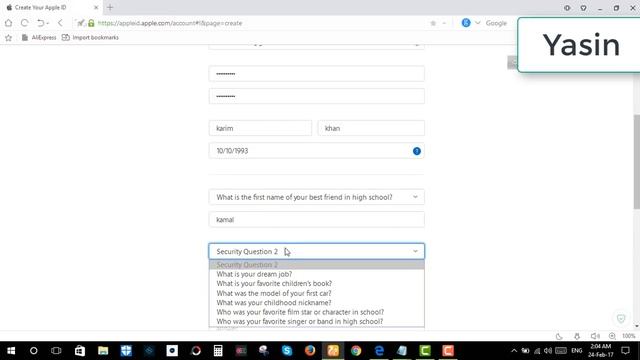The width and height of the screenshot is (640, 360).
Task: Open Windows Store from taskbar
Action: (x=80, y=351)
